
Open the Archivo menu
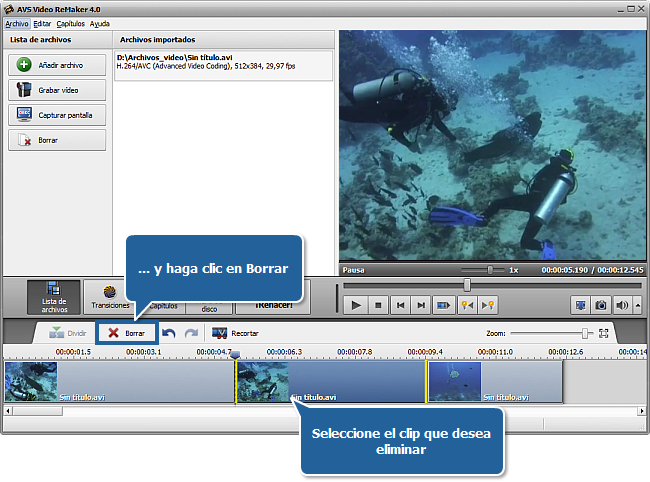point(17,23)
